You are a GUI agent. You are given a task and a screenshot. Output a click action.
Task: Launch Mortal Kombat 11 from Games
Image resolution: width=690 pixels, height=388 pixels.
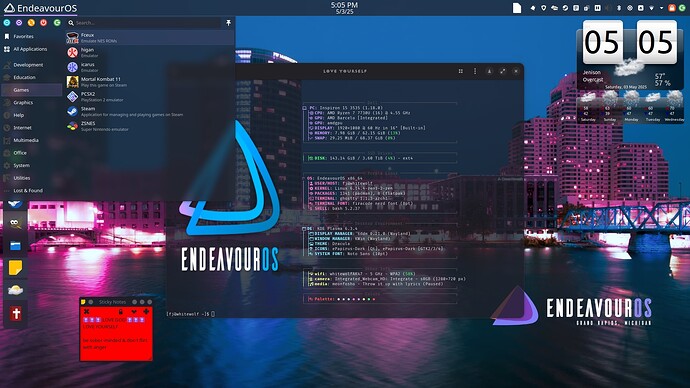pos(149,82)
